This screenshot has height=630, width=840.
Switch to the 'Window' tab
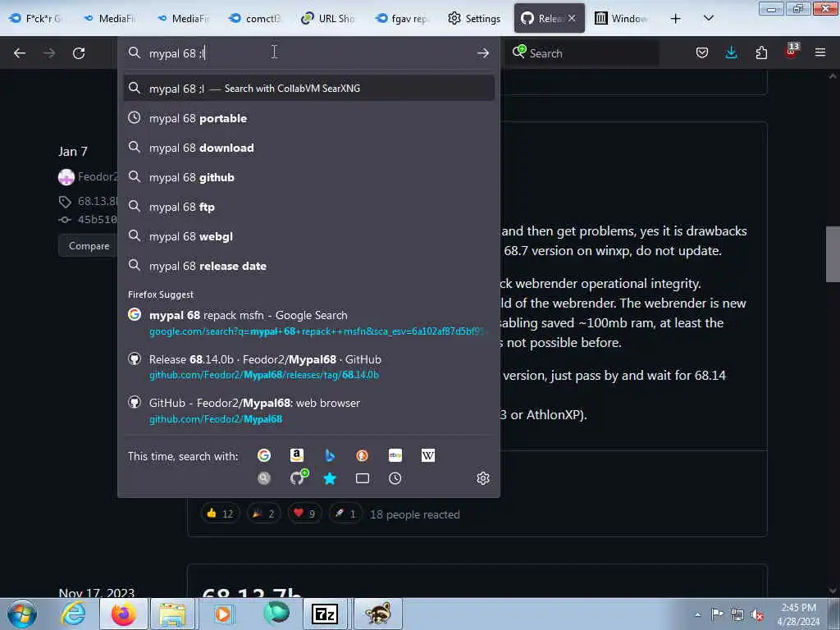click(x=622, y=18)
